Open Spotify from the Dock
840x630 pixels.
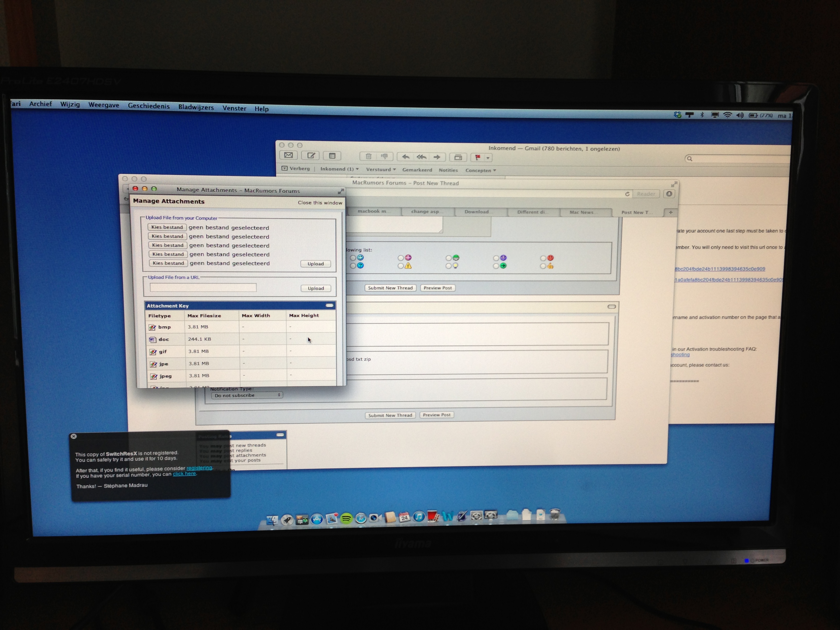coord(346,518)
